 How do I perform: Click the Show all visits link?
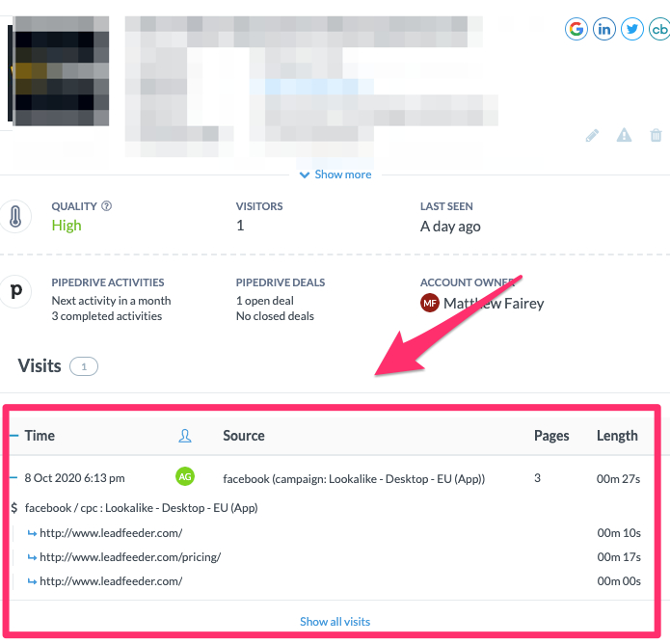[335, 622]
